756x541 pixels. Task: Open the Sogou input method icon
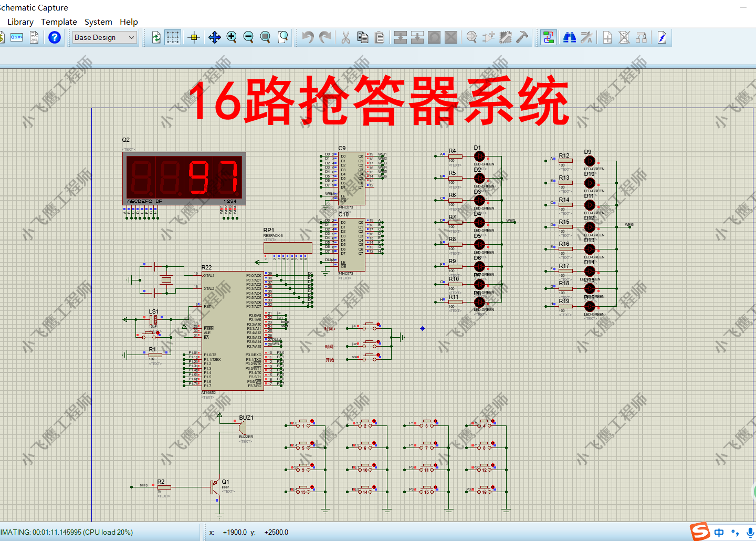(x=700, y=532)
